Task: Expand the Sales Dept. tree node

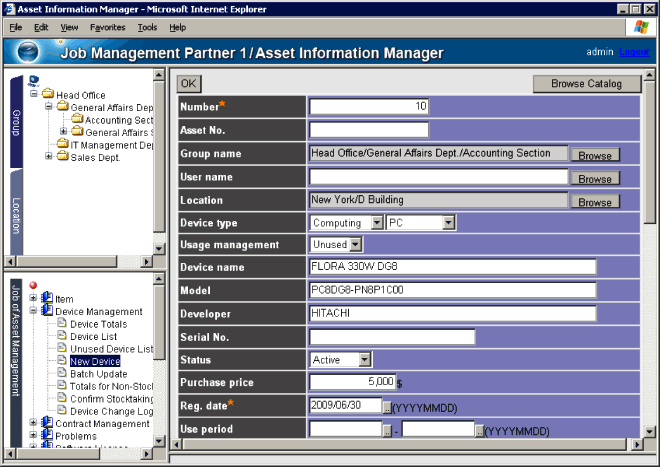Action: point(48,157)
